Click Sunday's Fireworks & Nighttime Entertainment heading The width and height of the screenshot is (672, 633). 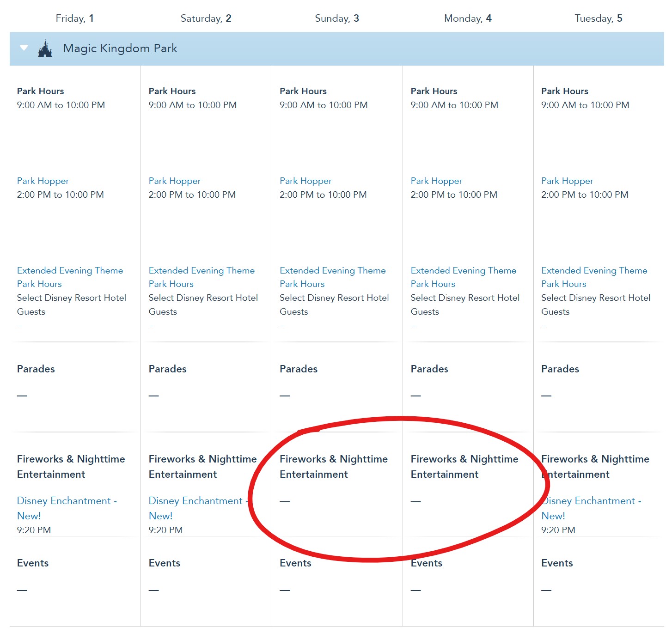click(334, 467)
